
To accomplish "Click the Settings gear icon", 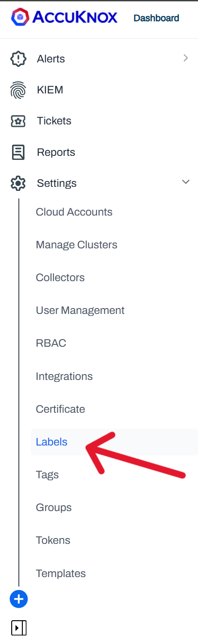I will click(x=18, y=183).
